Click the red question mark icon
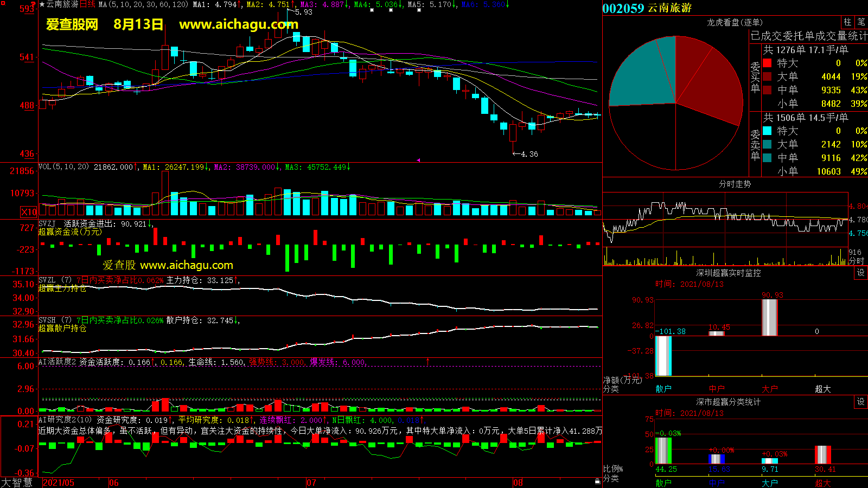Image resolution: width=868 pixels, height=488 pixels. click(x=33, y=4)
